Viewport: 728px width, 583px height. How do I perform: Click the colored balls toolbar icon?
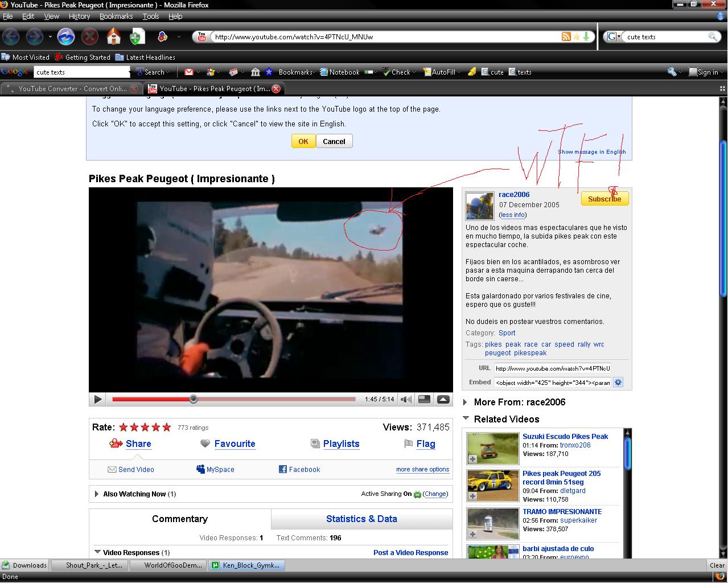click(x=162, y=37)
